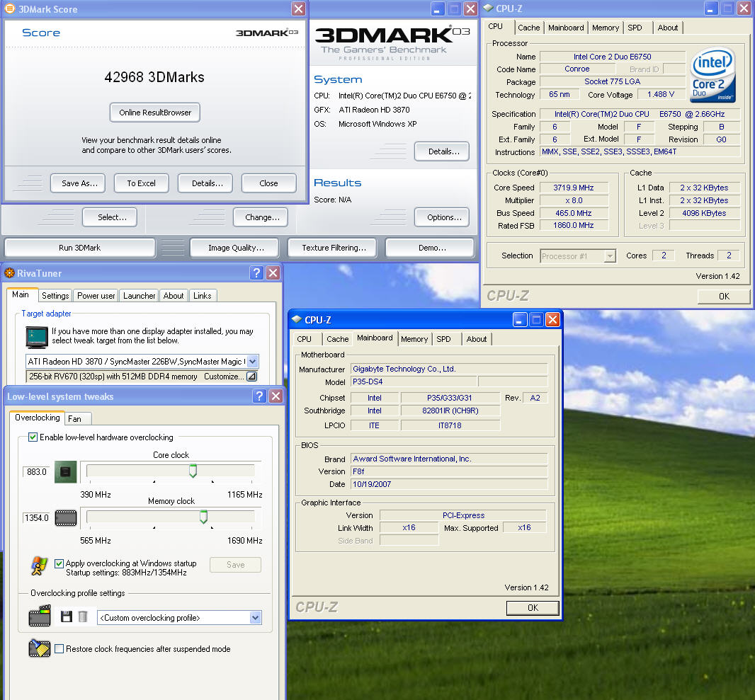The width and height of the screenshot is (755, 700).
Task: Open Memory tab in lower CPU-Z window
Action: coord(414,339)
